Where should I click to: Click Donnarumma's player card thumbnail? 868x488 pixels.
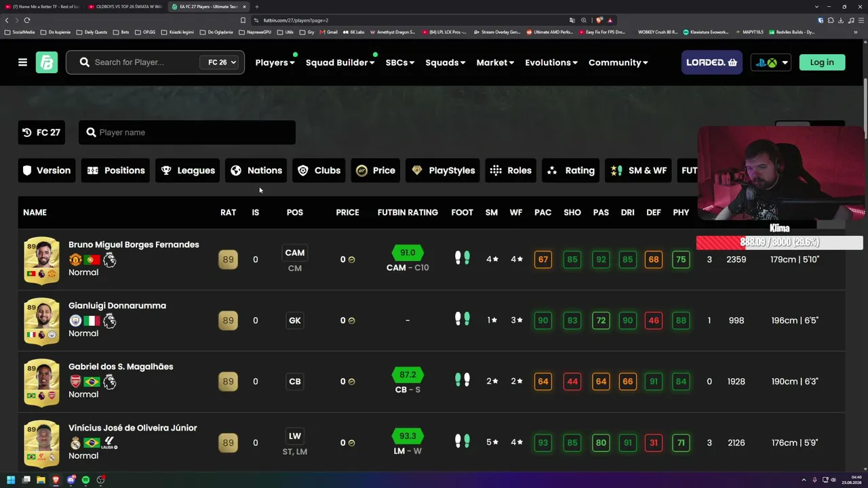click(41, 321)
